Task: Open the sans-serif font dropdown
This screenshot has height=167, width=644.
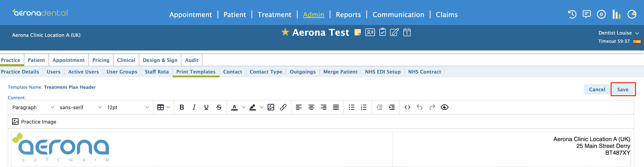Action: pyautogui.click(x=81, y=107)
